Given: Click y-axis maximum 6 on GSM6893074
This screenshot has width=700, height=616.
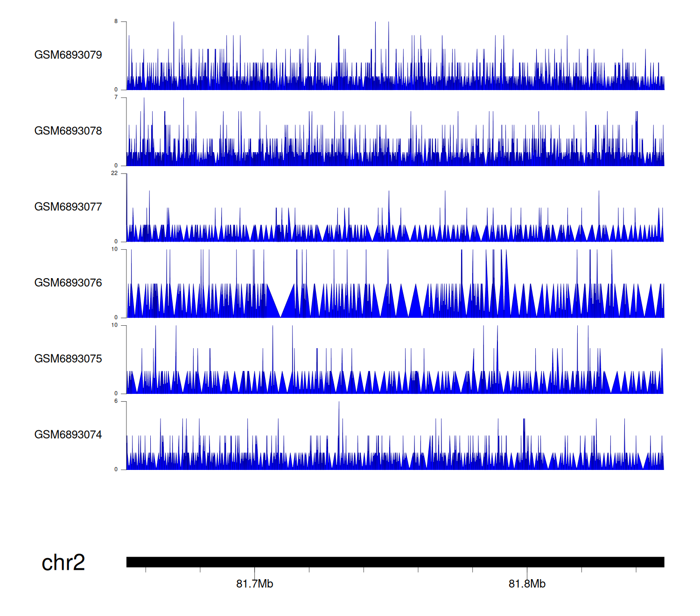Looking at the screenshot, I should point(116,401).
